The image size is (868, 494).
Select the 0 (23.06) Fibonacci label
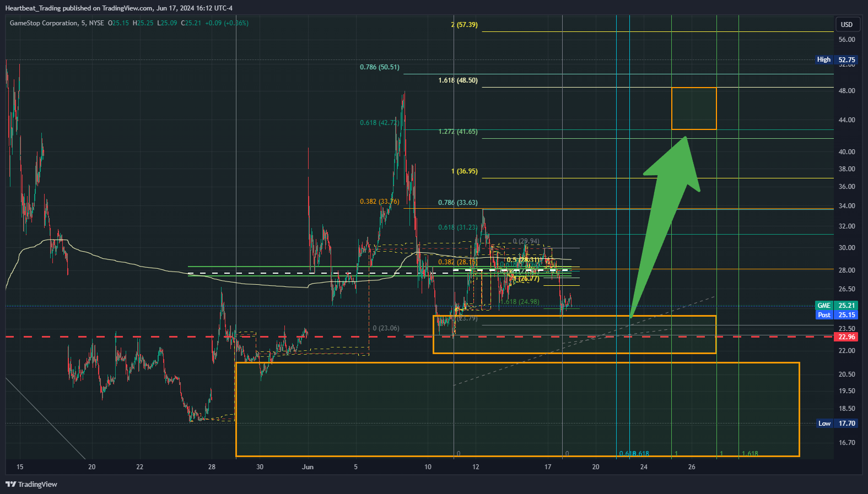pos(386,328)
